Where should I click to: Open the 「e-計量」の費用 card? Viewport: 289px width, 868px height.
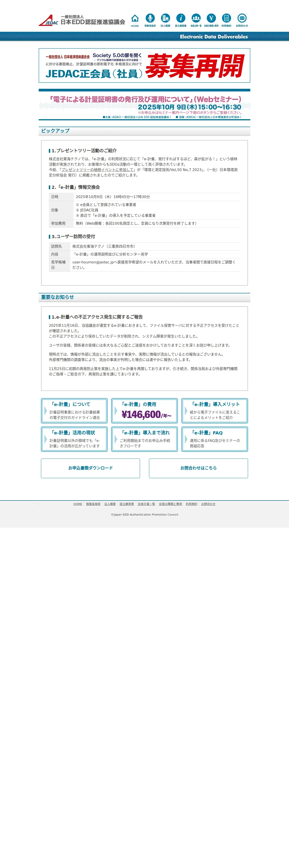point(144,410)
